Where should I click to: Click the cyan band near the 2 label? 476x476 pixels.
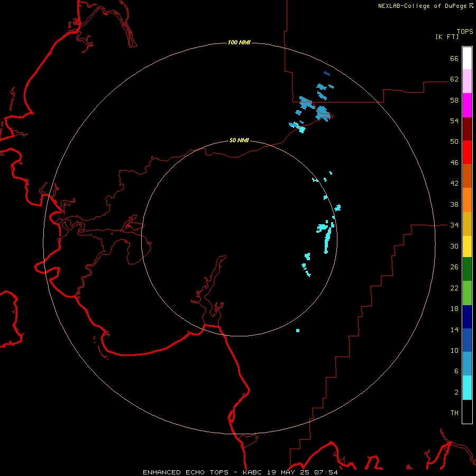[x=467, y=388]
